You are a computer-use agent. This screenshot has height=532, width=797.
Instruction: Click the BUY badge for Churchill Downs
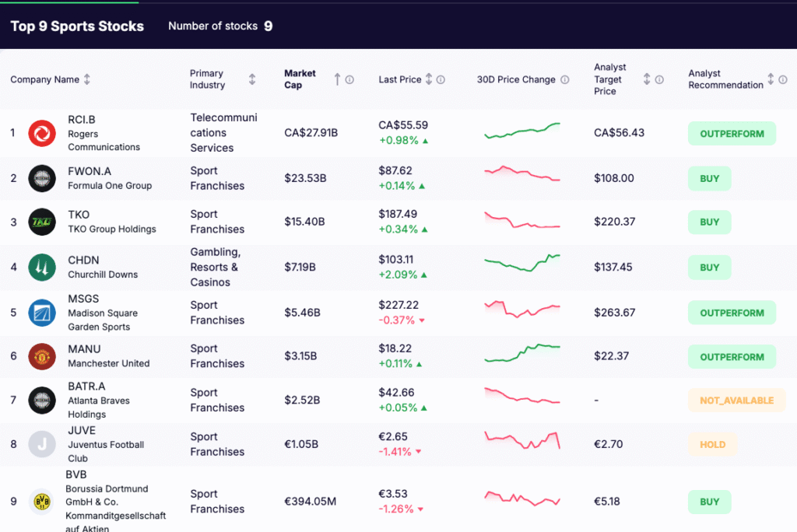click(x=709, y=267)
